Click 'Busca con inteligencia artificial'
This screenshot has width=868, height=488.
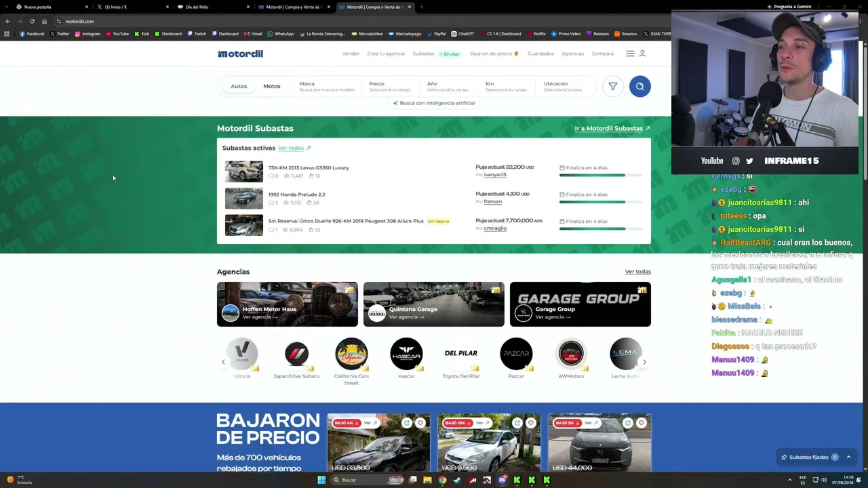pyautogui.click(x=434, y=103)
